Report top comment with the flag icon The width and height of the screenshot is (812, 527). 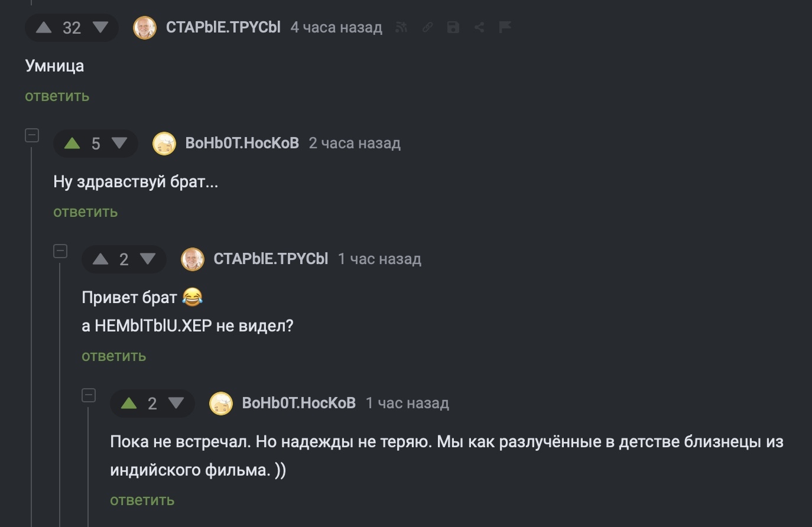click(505, 27)
